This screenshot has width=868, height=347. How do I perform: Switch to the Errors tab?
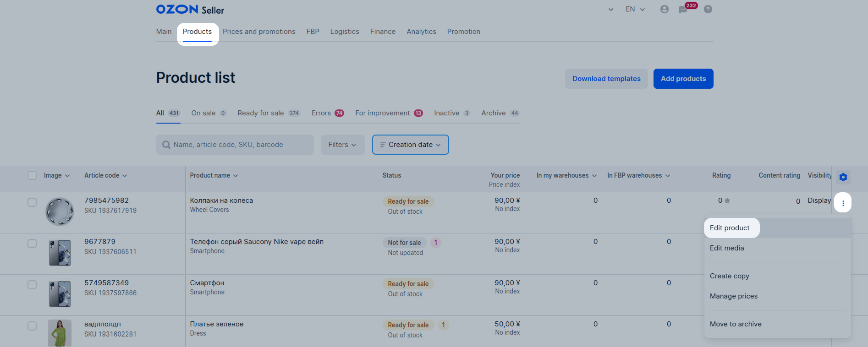point(327,113)
